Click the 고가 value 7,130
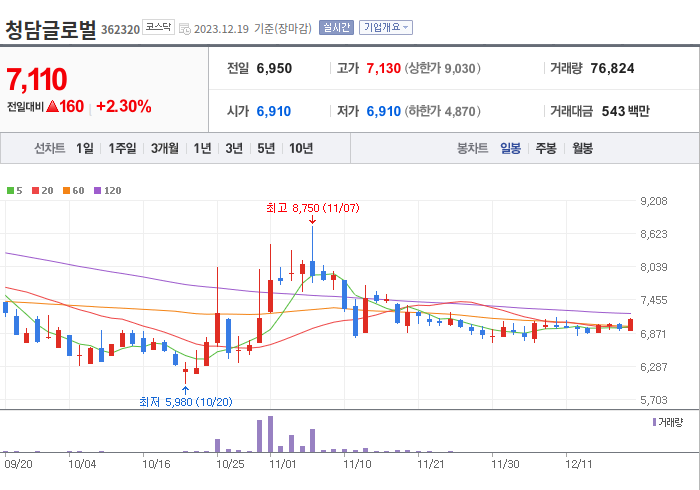 click(x=383, y=68)
